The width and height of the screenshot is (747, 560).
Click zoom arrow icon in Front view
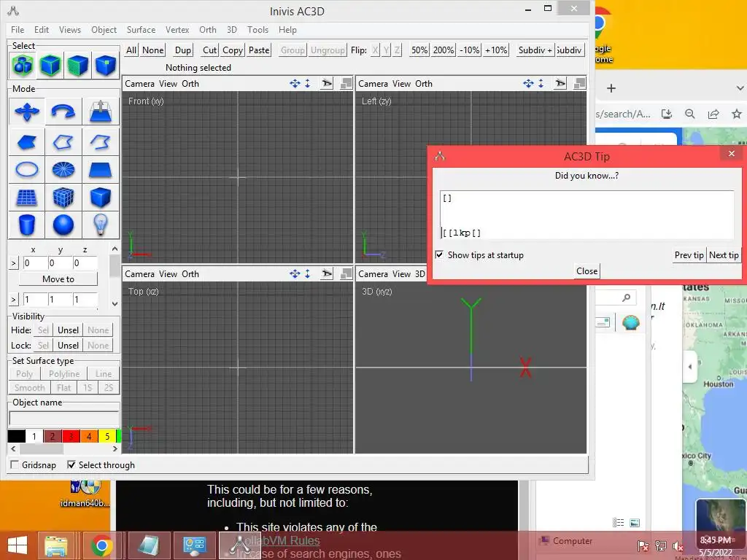coord(308,83)
